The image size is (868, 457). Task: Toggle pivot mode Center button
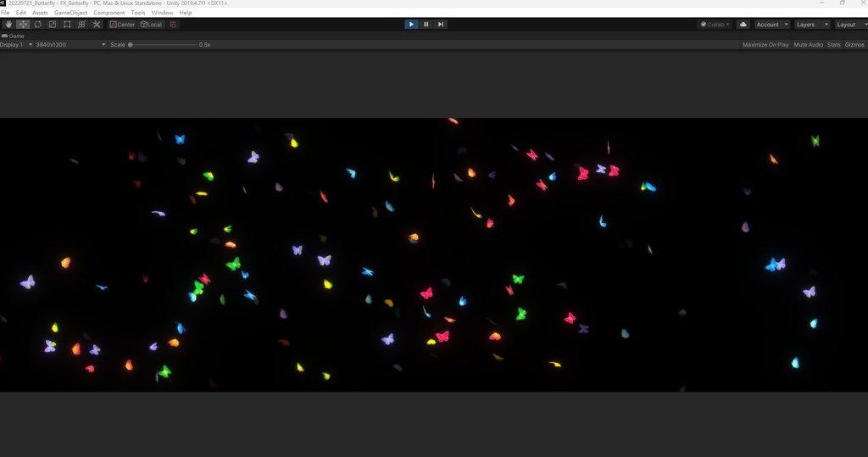[122, 25]
